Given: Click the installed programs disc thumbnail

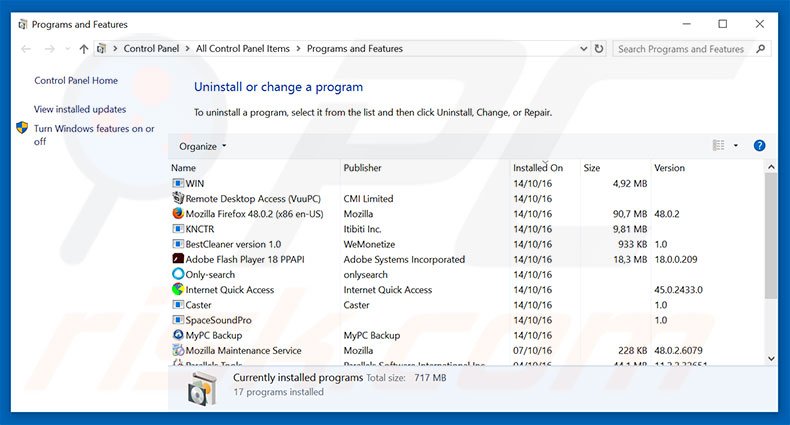Looking at the screenshot, I should (x=203, y=388).
